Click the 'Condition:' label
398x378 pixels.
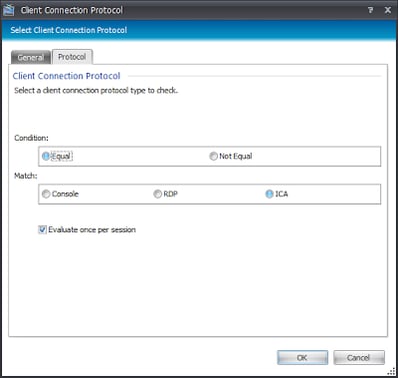(x=31, y=138)
